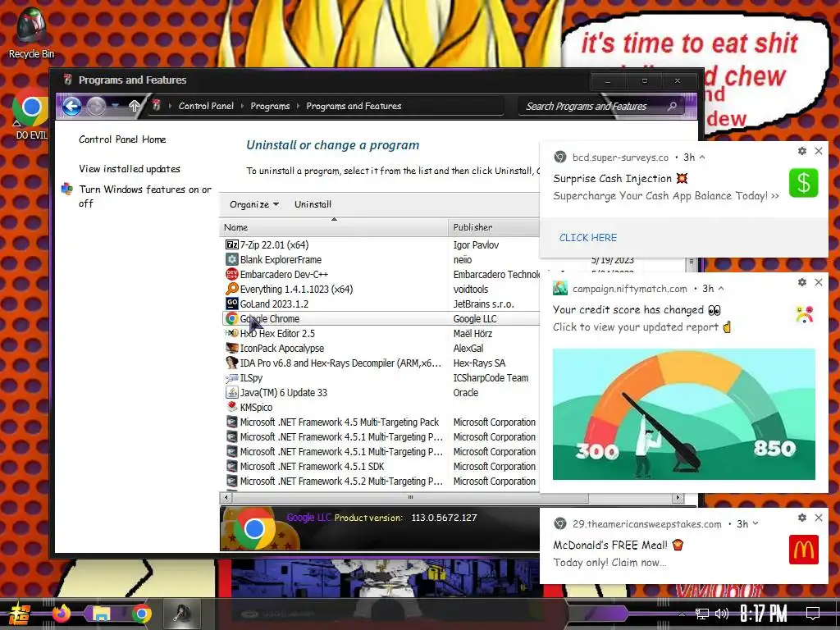840x630 pixels.
Task: Show hidden tray icons chevron
Action: coord(682,614)
